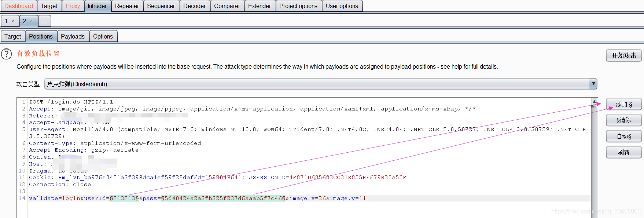Click the help question mark icon
Screen dimensions: 644x218
(6, 54)
